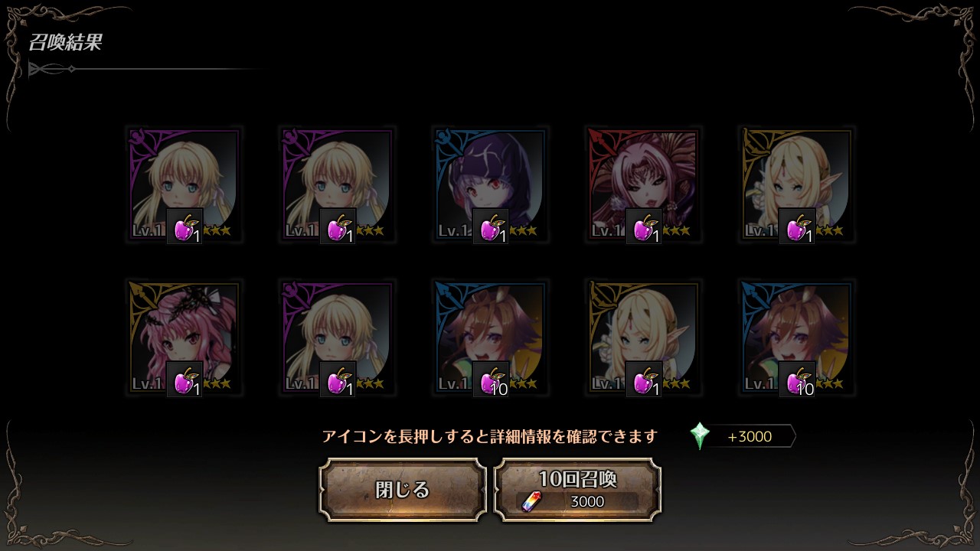980x551 pixels.
Task: Tap the hooded purple-haired character card
Action: pyautogui.click(x=491, y=185)
